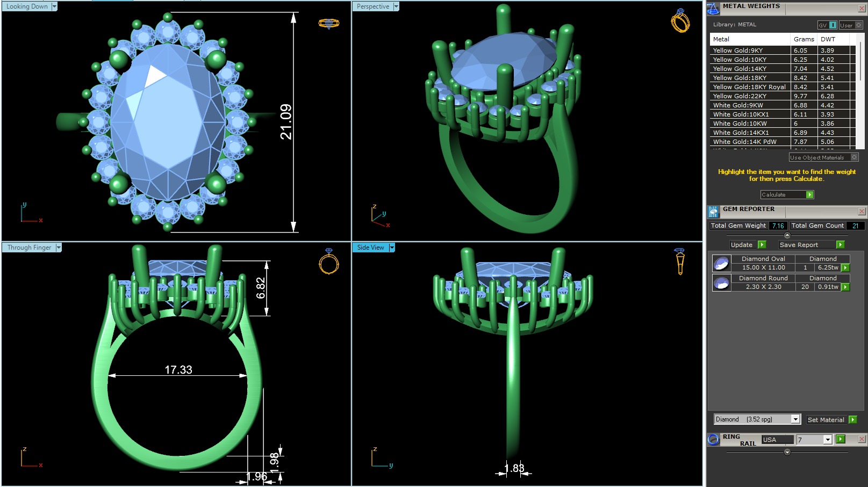
Task: Select the Yellow Gold:18KY row
Action: (x=783, y=78)
